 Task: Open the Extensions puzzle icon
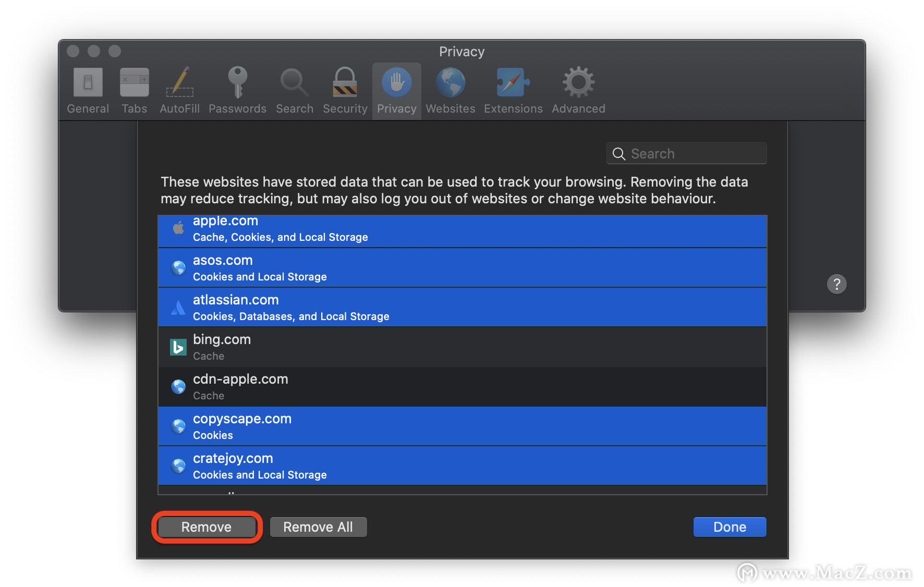[513, 82]
